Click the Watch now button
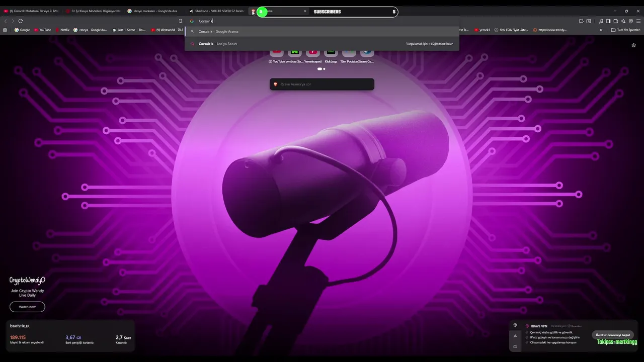The image size is (644, 362). pyautogui.click(x=27, y=307)
